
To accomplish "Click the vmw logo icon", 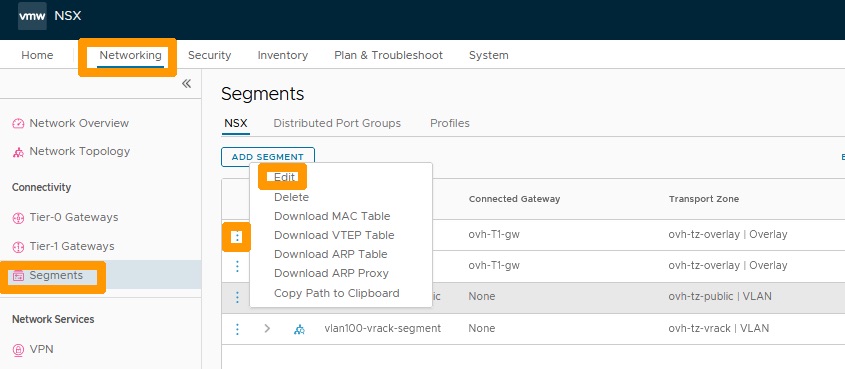I will pos(32,16).
